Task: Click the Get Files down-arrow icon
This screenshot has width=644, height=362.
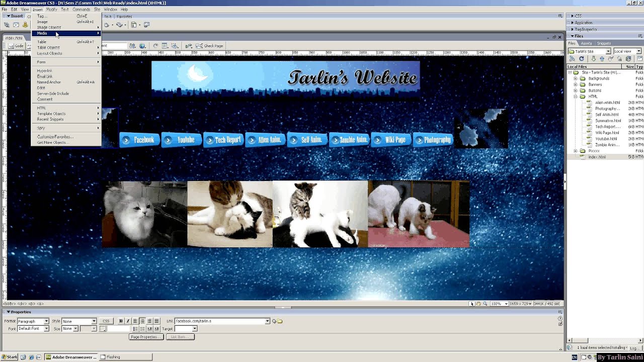Action: point(594,59)
